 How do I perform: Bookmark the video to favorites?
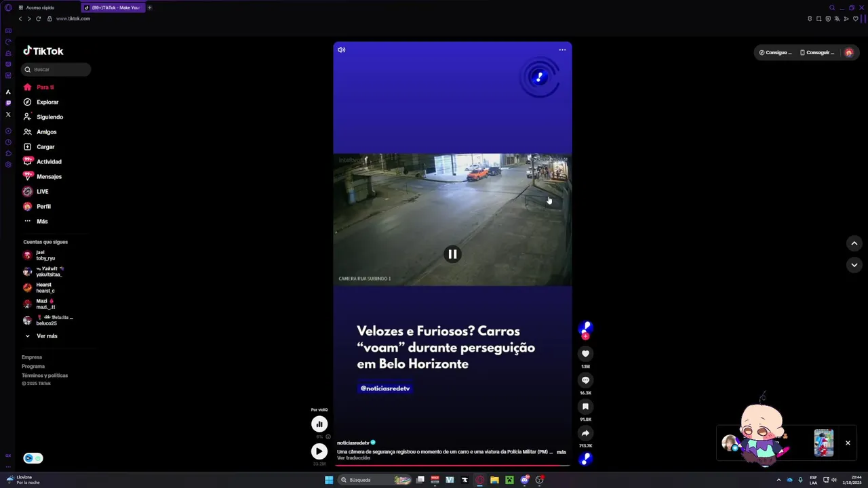pyautogui.click(x=585, y=407)
